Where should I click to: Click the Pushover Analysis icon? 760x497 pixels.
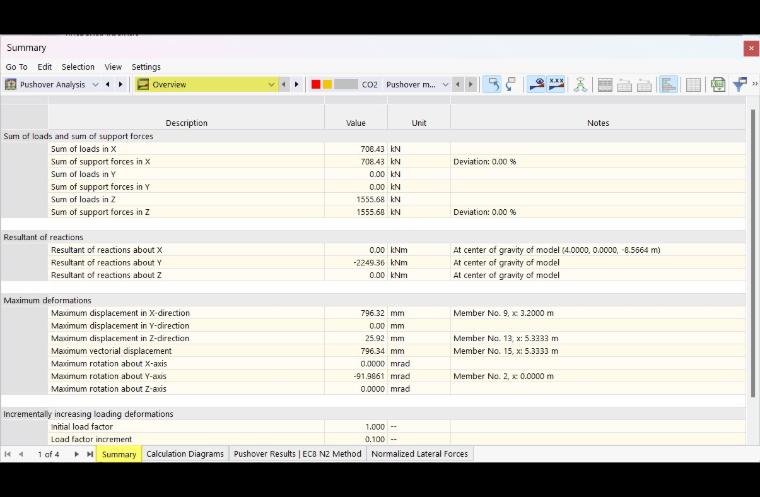tap(11, 84)
